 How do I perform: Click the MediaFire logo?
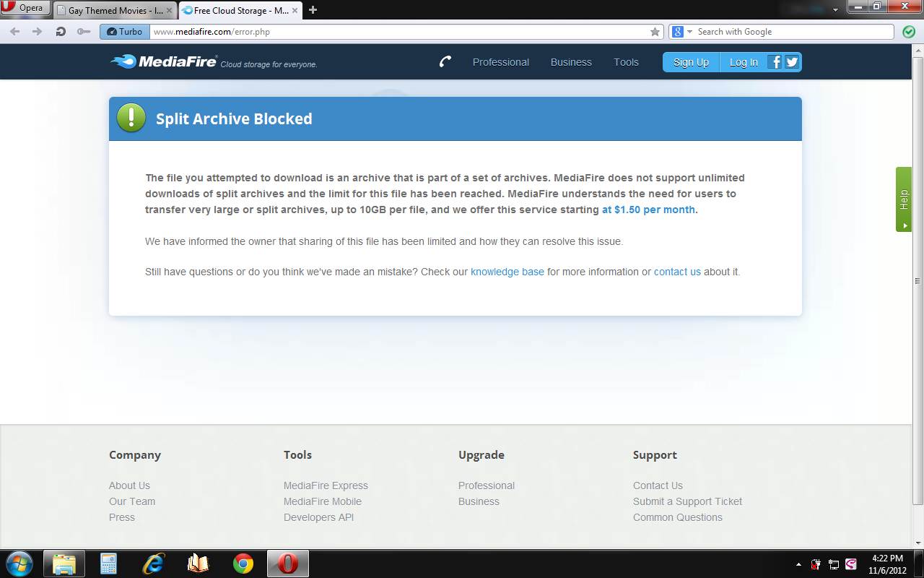(164, 61)
